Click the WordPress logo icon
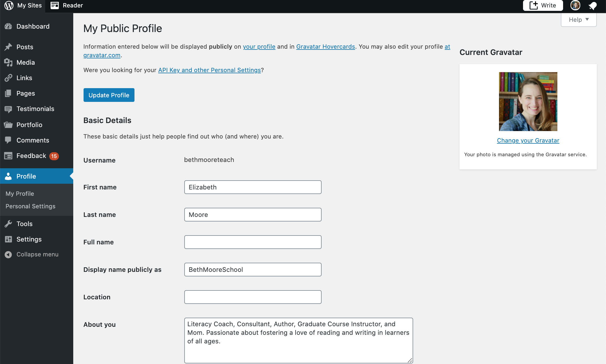Screen dimensions: 606x364 click(9, 5)
